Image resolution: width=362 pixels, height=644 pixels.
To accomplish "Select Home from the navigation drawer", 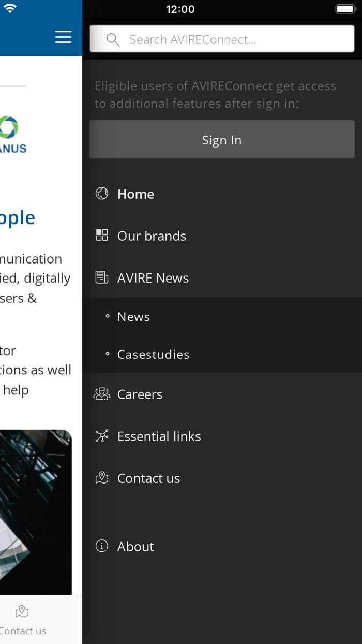I will click(x=135, y=193).
